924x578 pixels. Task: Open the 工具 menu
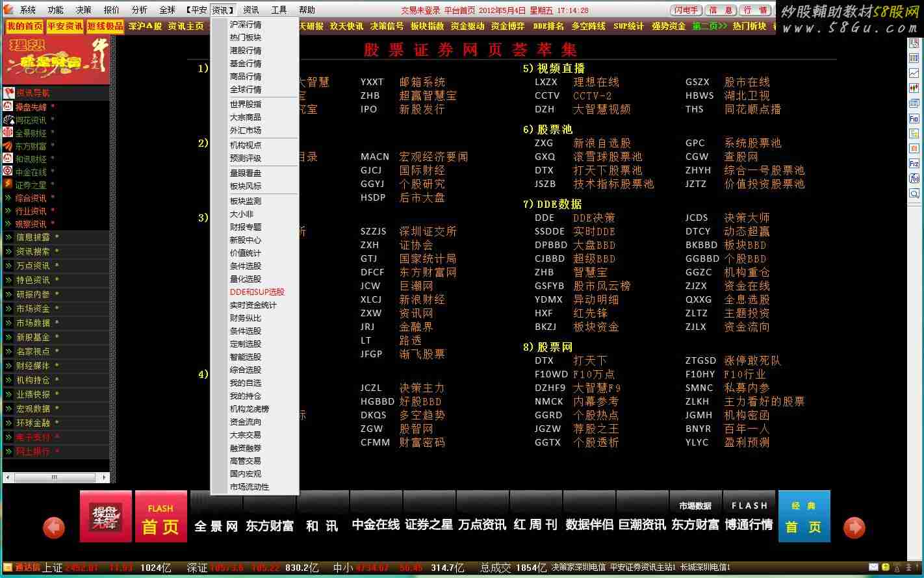click(279, 10)
